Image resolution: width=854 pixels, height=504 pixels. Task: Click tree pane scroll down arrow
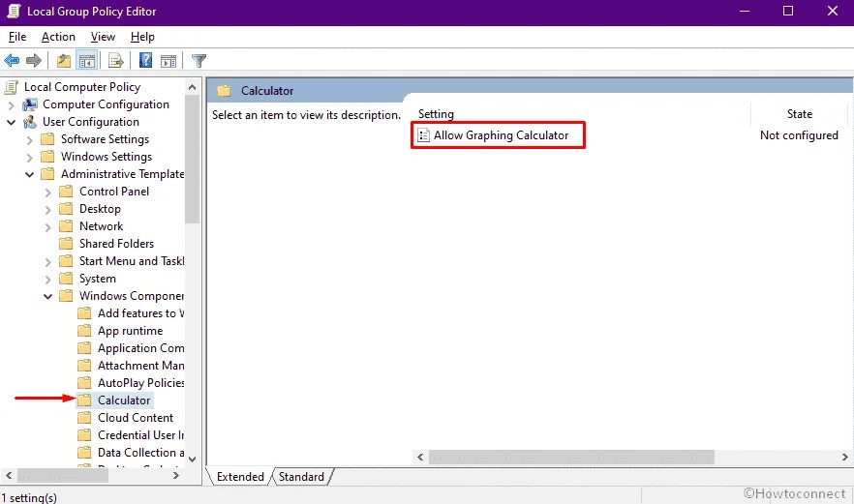[x=193, y=460]
